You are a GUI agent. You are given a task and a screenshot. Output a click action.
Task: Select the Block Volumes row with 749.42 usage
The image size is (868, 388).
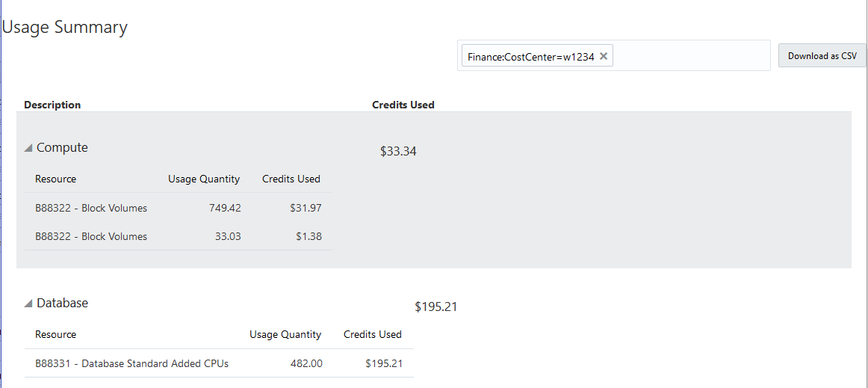91,208
